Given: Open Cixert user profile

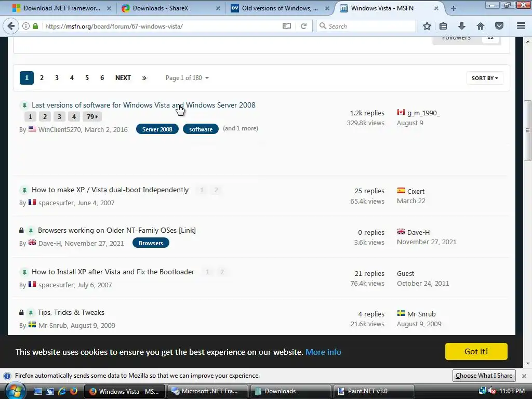Looking at the screenshot, I should tap(416, 191).
